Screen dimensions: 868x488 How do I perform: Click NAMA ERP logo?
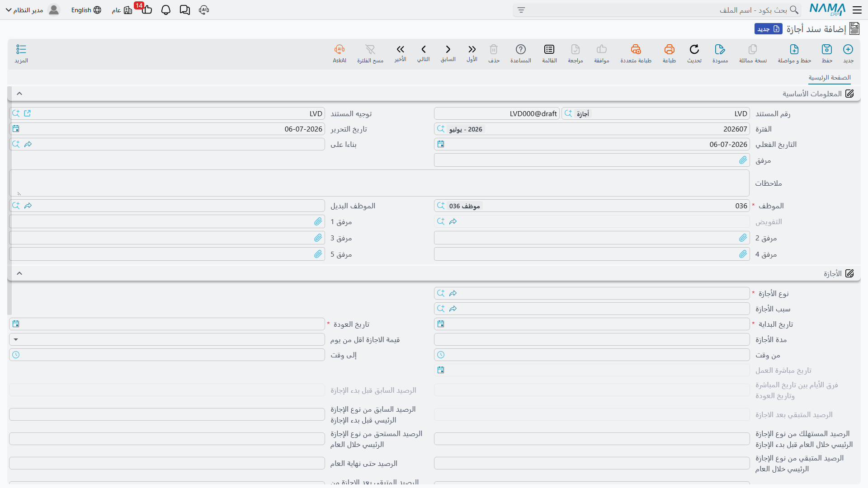(827, 9)
